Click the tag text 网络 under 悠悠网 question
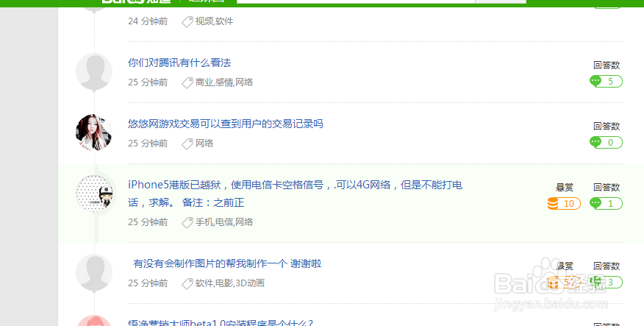 click(x=204, y=143)
